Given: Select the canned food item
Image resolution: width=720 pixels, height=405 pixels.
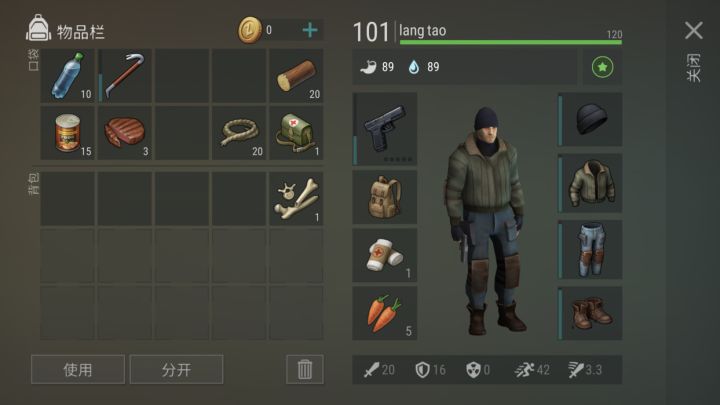Looking at the screenshot, I should (x=68, y=133).
